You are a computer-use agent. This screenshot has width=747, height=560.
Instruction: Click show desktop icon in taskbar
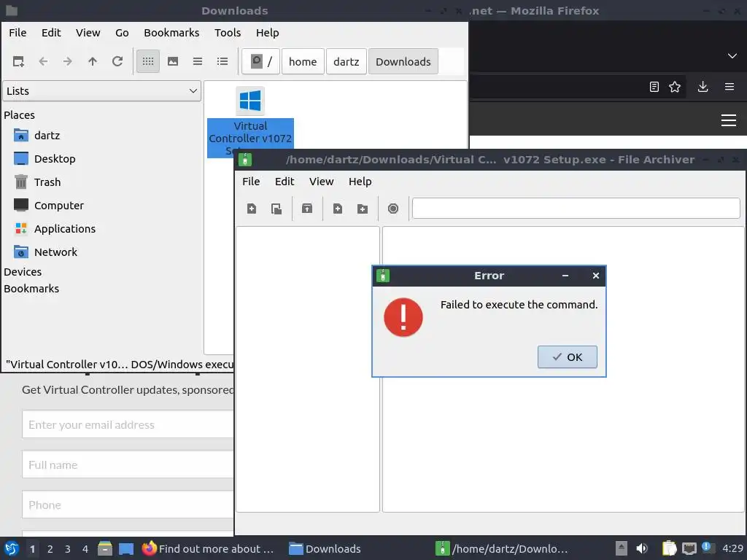click(x=126, y=548)
